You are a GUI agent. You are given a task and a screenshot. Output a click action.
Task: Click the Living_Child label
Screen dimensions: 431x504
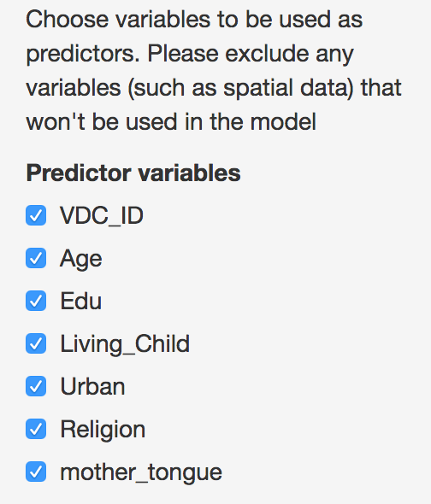pos(125,344)
